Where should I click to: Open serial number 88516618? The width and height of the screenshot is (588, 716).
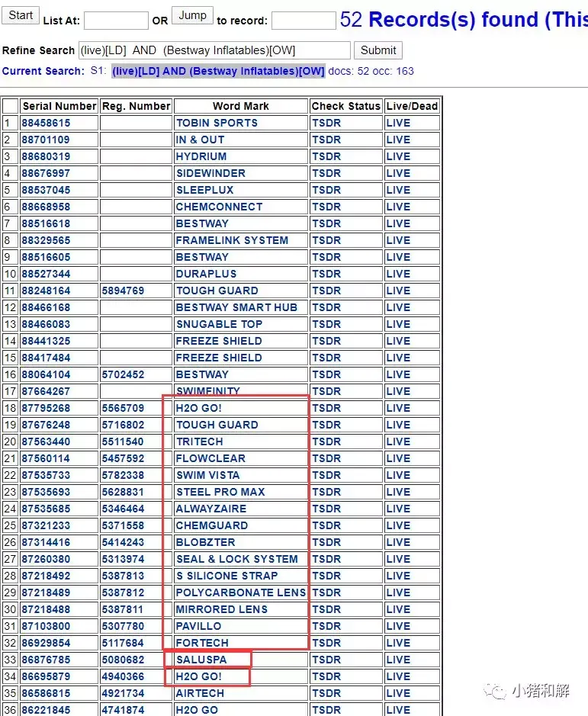(46, 223)
